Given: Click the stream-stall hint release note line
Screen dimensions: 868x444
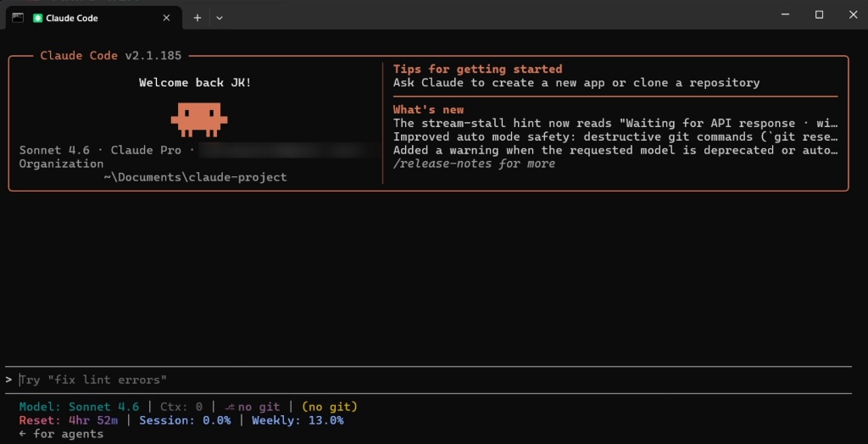Looking at the screenshot, I should point(615,123).
